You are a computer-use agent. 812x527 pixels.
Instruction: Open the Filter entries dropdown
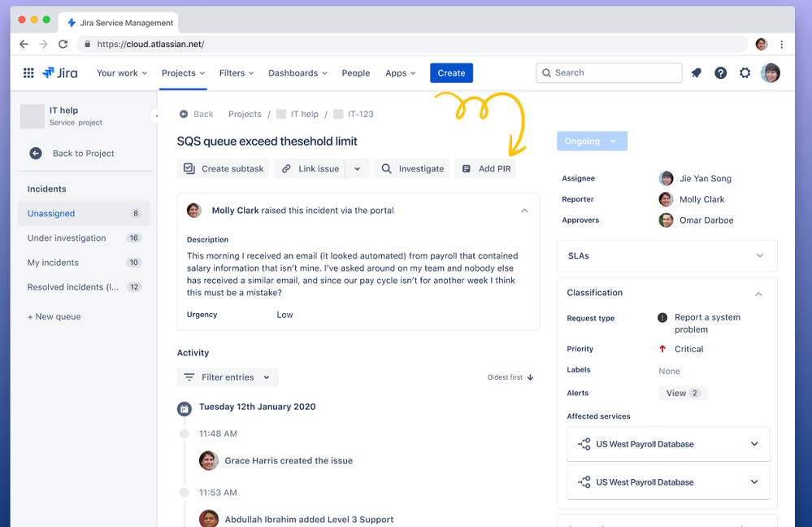[x=228, y=377]
